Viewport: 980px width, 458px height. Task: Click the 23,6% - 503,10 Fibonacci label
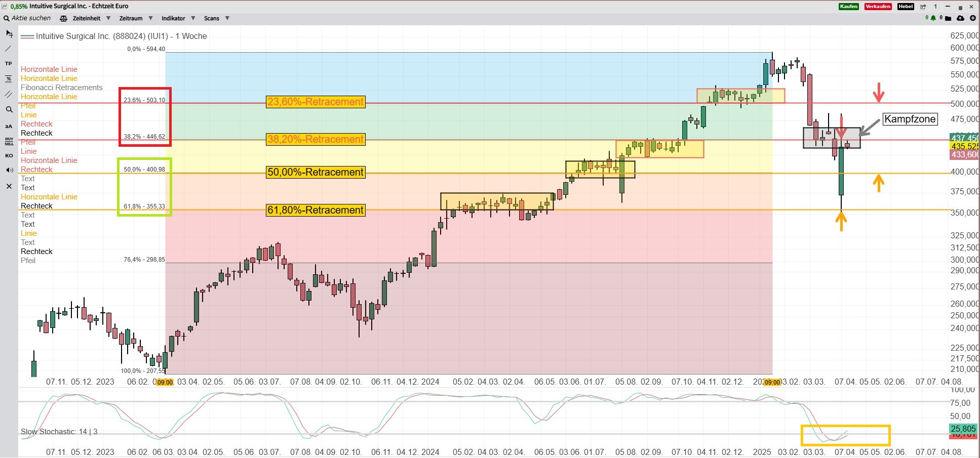point(144,100)
